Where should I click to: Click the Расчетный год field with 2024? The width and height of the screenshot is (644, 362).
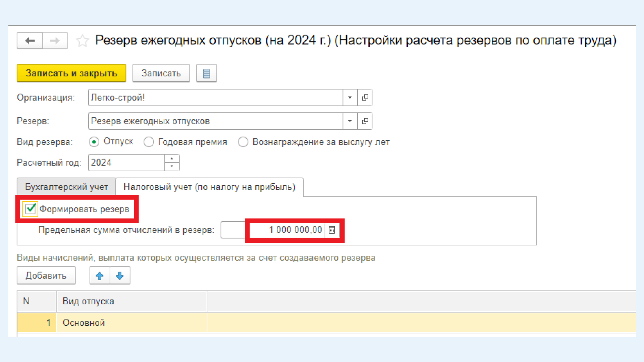click(x=127, y=163)
